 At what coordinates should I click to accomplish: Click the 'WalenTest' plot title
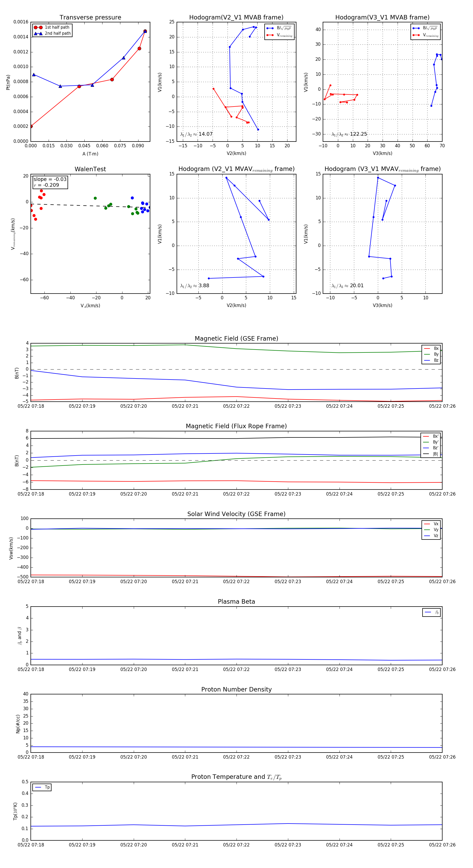tap(90, 169)
